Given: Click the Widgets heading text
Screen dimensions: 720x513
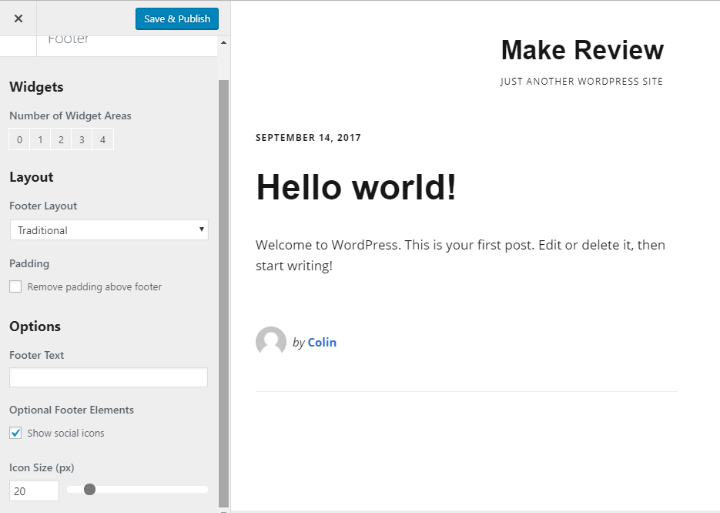Looking at the screenshot, I should click(x=36, y=87).
